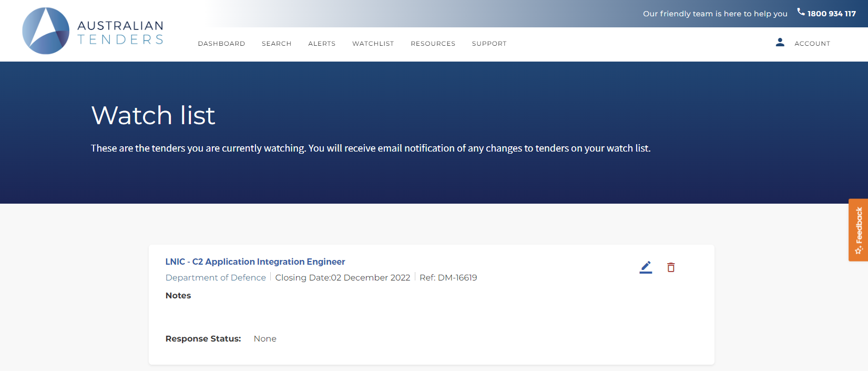Click the Response Status label
The width and height of the screenshot is (868, 371).
(203, 339)
